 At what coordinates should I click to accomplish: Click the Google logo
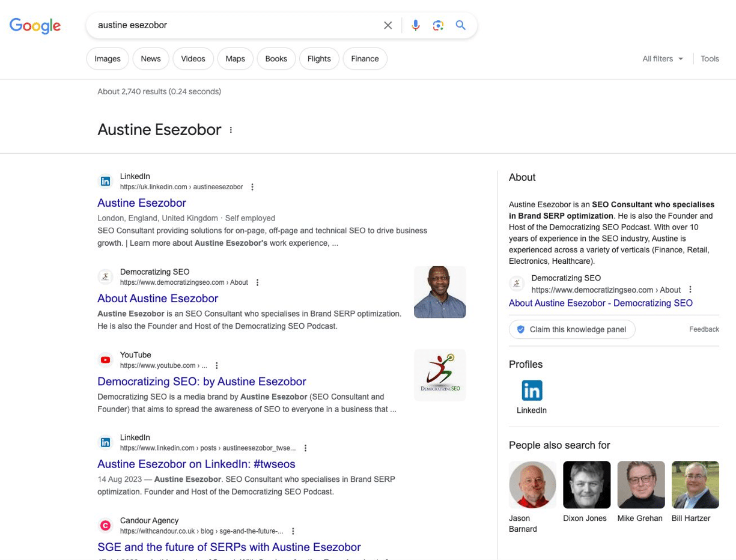[x=35, y=26]
